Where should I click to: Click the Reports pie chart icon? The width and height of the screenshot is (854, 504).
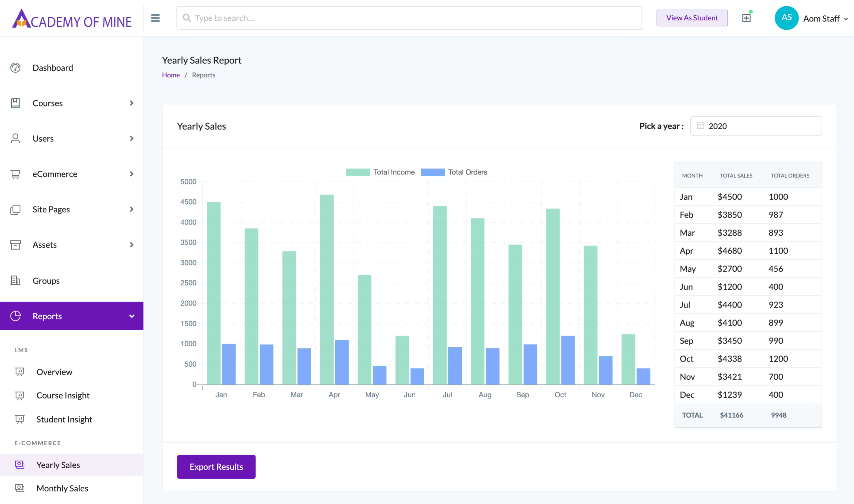(15, 316)
